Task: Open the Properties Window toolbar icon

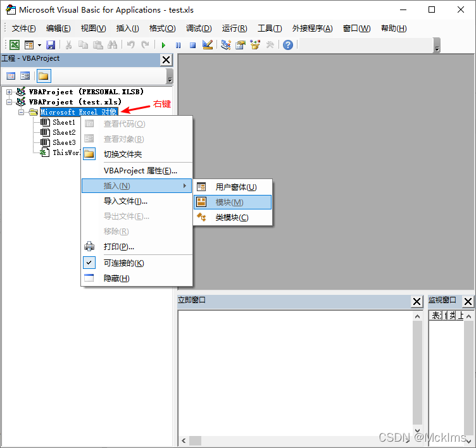Action: (x=241, y=45)
